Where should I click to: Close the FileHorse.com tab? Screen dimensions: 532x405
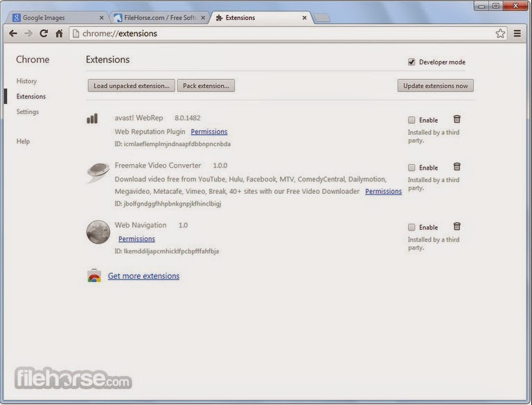(203, 17)
